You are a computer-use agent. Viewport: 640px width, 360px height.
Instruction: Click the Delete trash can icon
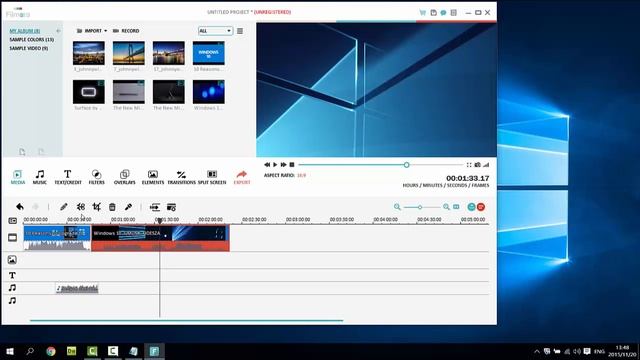(112, 207)
